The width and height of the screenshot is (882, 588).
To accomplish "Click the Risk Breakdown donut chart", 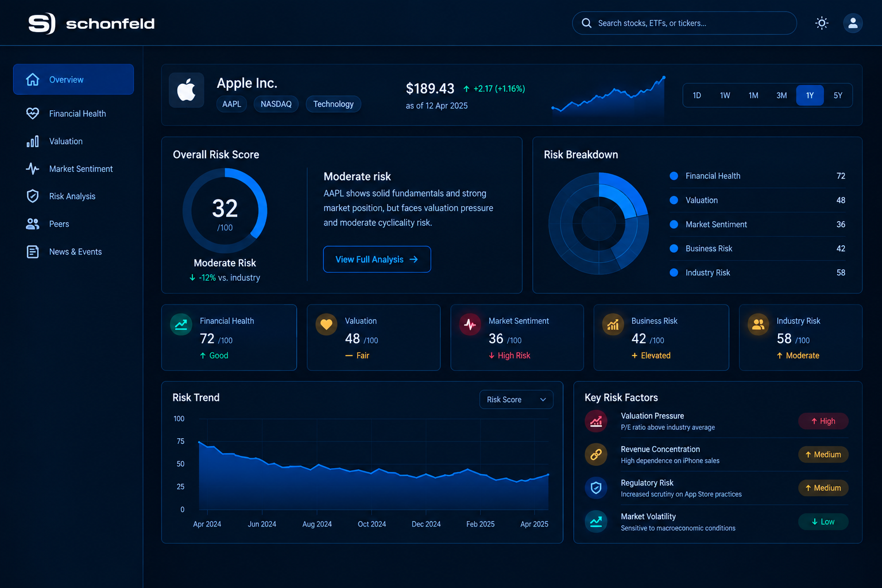I will pos(599,223).
